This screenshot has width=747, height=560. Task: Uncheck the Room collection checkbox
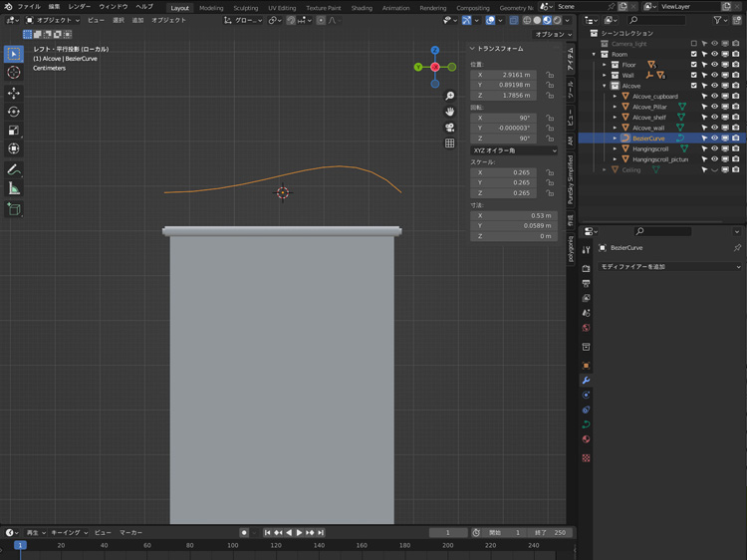695,54
